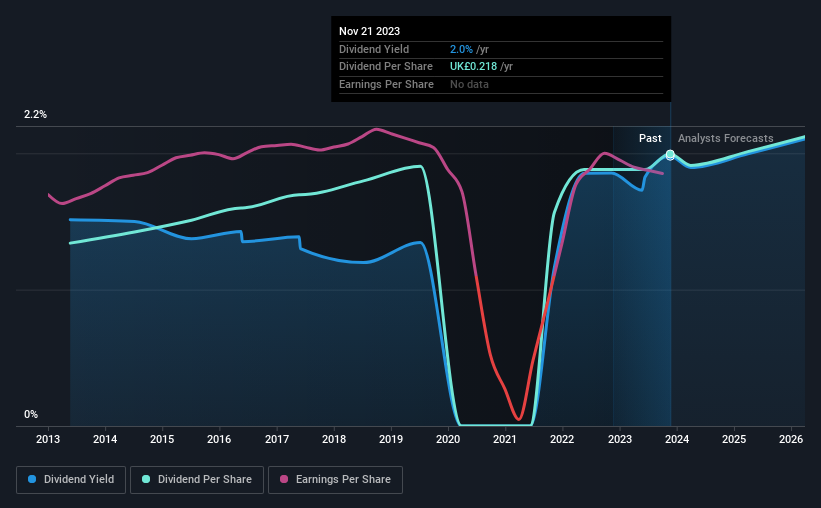Click the 2014 x-axis label
821x508 pixels.
105,439
